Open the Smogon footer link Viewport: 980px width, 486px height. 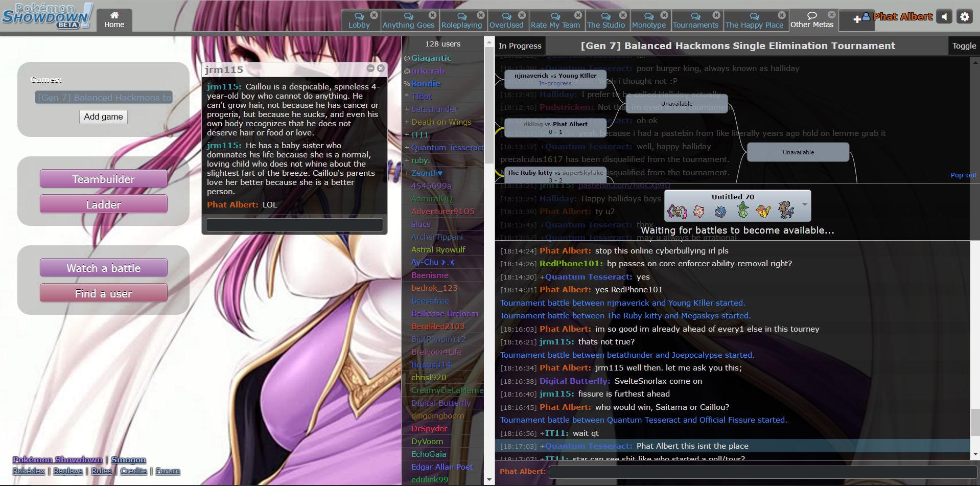pyautogui.click(x=129, y=459)
